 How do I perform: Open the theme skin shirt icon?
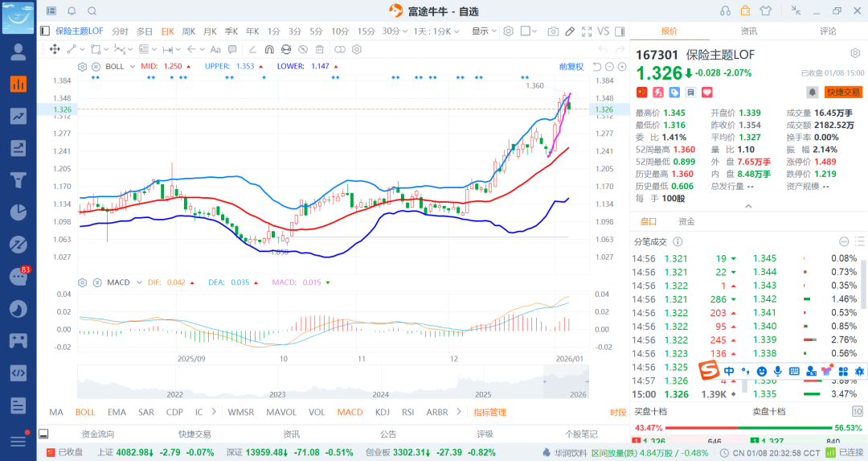point(764,11)
